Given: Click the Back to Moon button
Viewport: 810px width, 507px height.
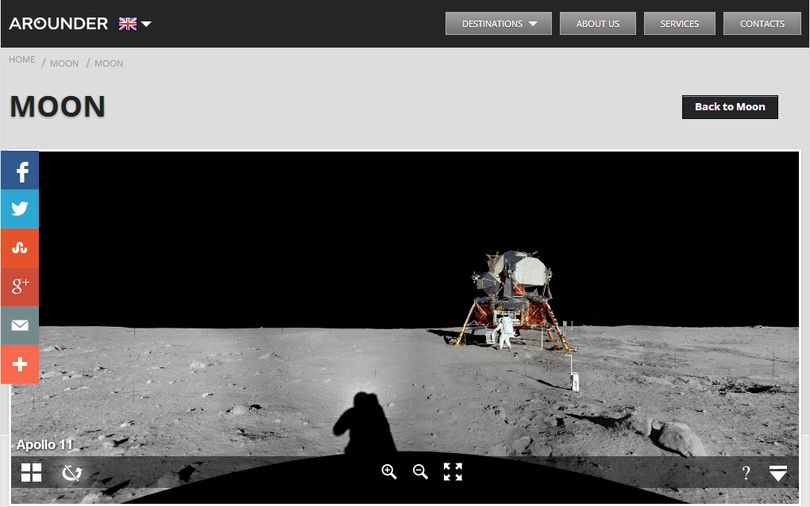Looking at the screenshot, I should coord(729,107).
